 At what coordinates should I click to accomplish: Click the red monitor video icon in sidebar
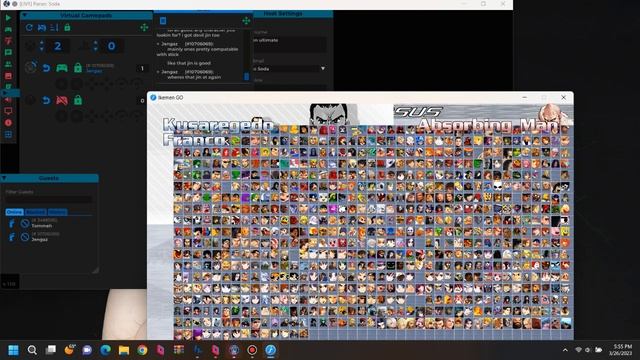point(8,111)
